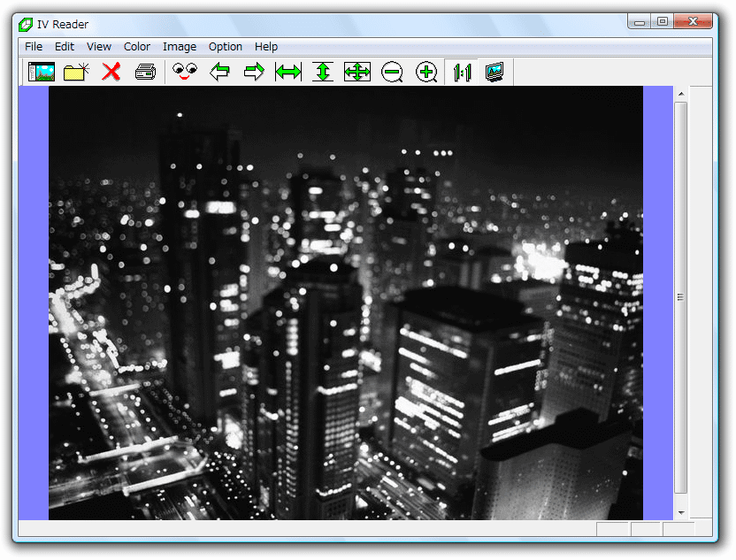Go to previous image with left arrow
Screen dimensions: 736x560
219,72
